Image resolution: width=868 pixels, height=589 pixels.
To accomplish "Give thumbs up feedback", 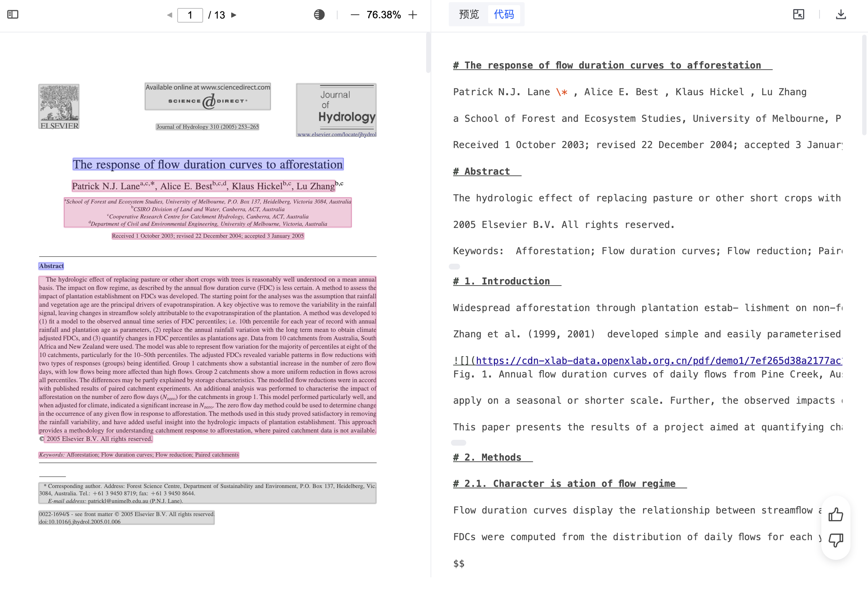I will (x=836, y=515).
